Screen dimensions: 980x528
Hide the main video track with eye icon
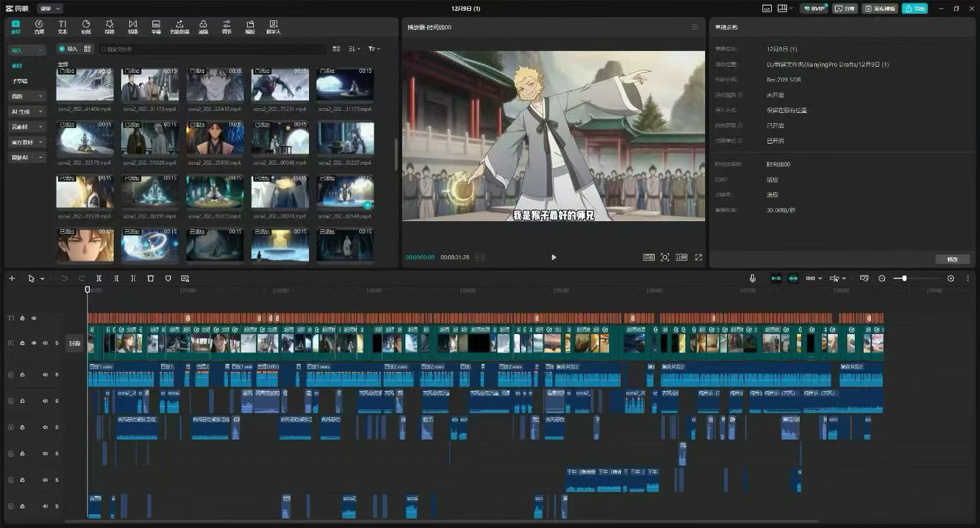click(x=34, y=343)
